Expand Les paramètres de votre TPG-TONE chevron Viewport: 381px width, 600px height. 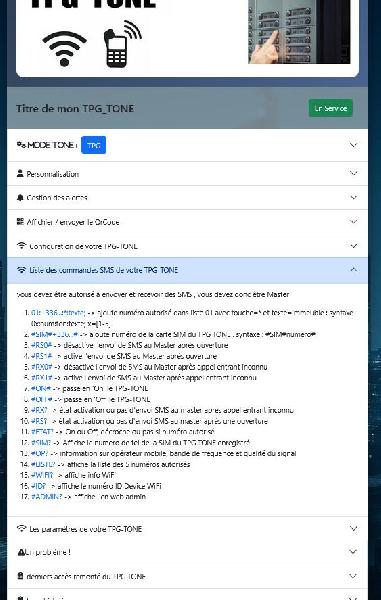point(354,528)
